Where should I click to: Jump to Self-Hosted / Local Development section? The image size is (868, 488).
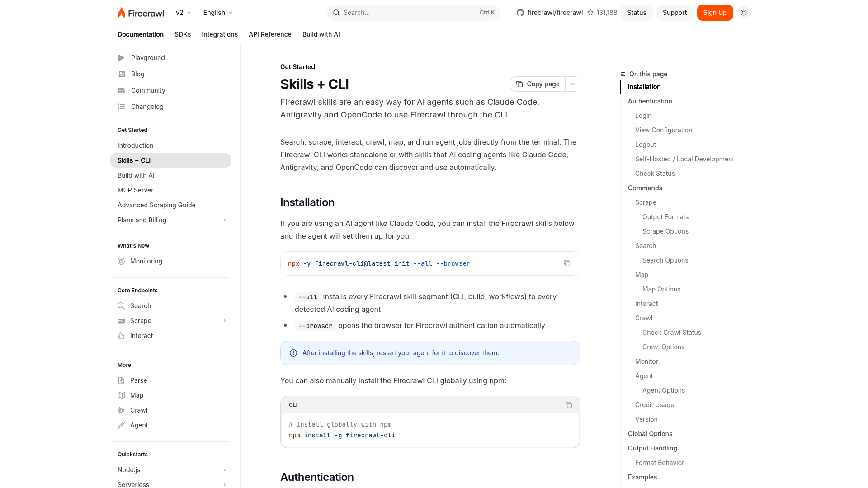684,159
